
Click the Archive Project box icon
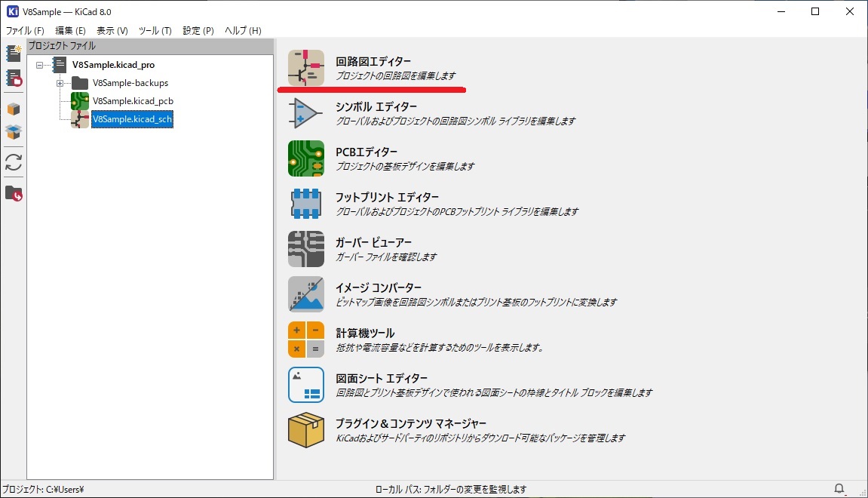[x=13, y=109]
